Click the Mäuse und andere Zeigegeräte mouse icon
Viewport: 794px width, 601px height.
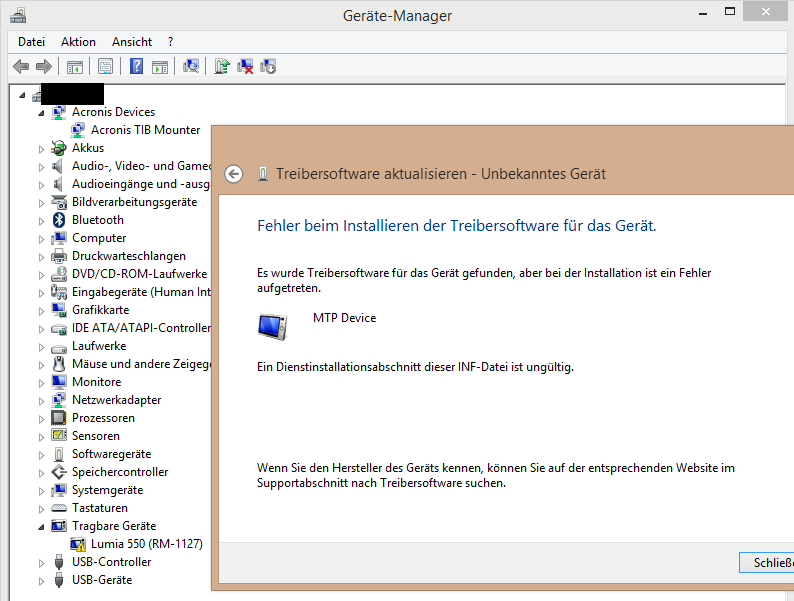tap(59, 364)
